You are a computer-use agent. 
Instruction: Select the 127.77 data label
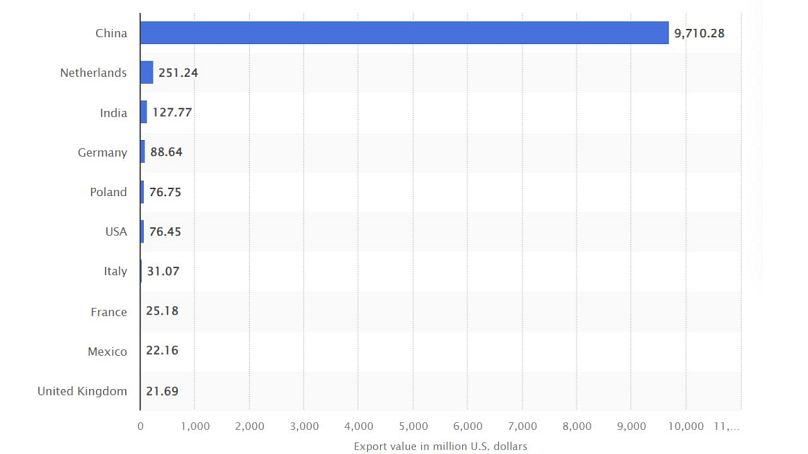tap(172, 113)
